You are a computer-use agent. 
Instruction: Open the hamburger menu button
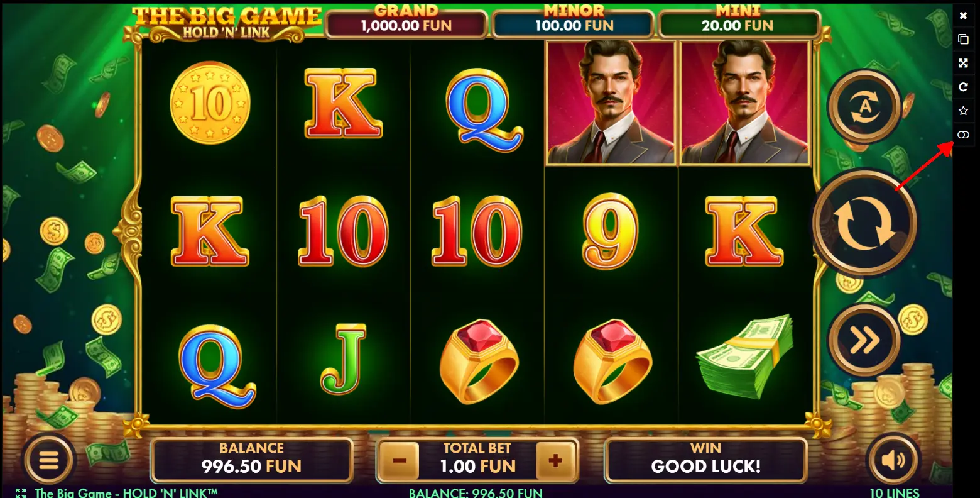click(49, 461)
